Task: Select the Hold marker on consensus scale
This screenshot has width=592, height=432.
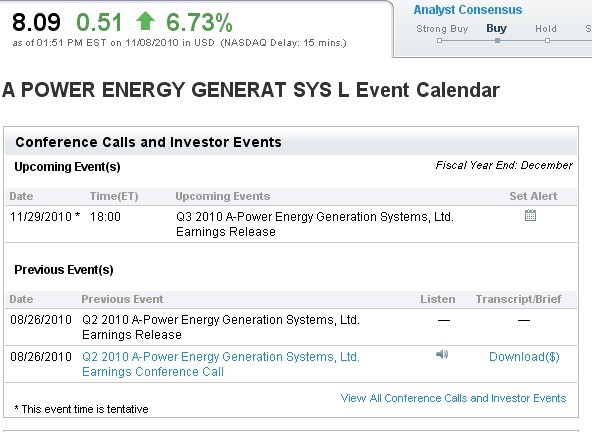Action: coord(547,40)
